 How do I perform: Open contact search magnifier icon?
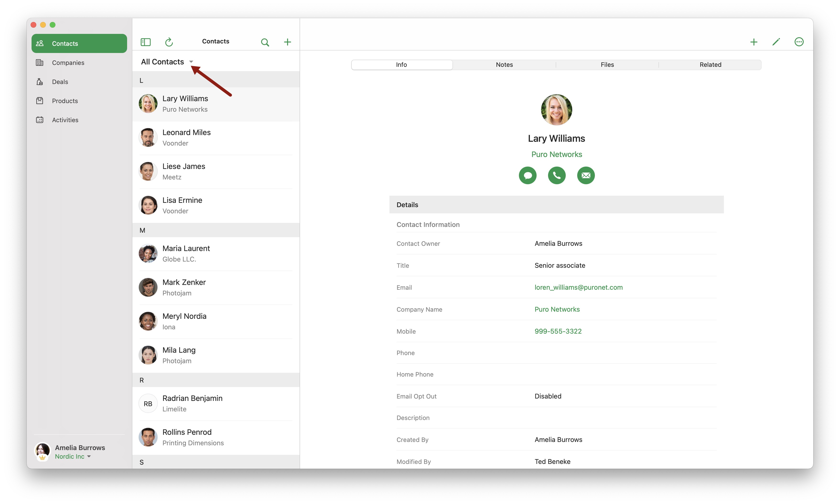[265, 42]
